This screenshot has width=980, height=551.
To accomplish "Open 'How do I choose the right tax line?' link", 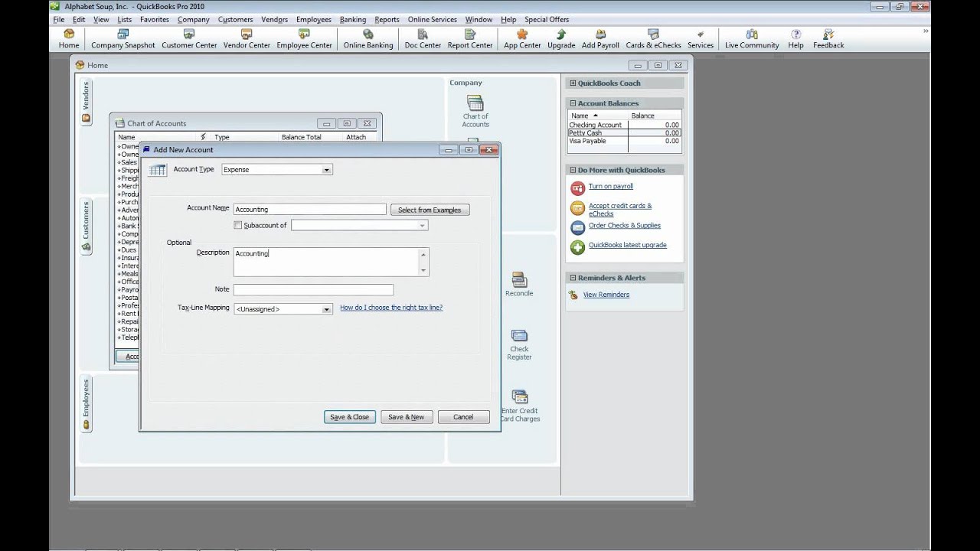I will [x=391, y=308].
